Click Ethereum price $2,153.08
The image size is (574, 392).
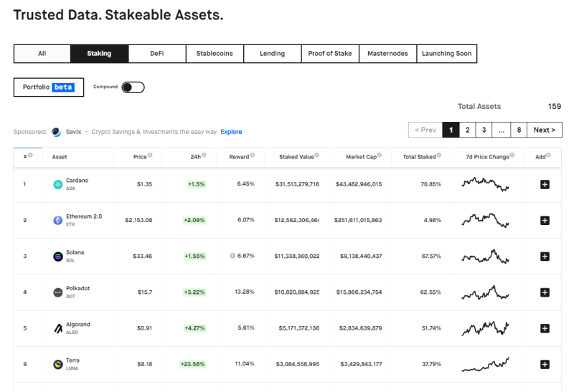[x=138, y=220]
